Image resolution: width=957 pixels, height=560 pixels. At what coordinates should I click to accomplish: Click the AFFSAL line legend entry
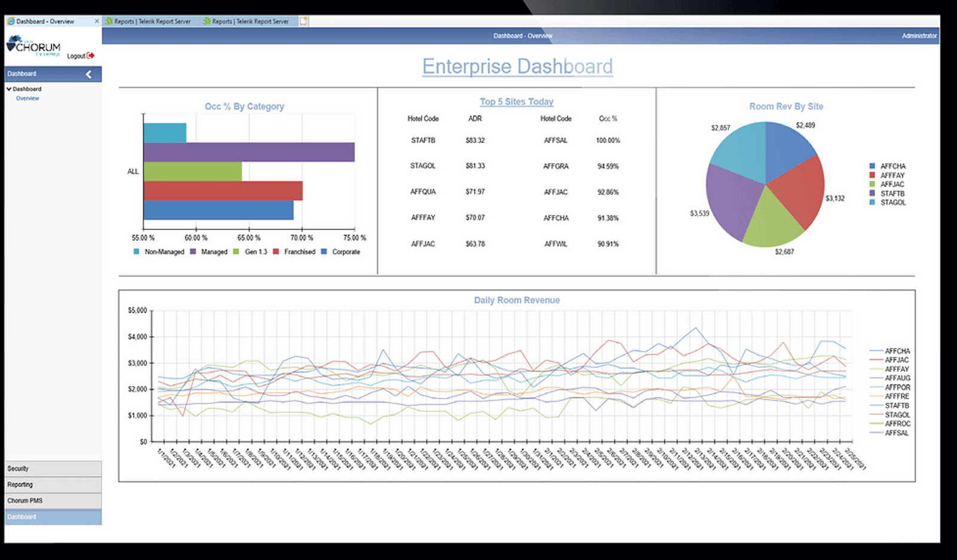(x=889, y=433)
